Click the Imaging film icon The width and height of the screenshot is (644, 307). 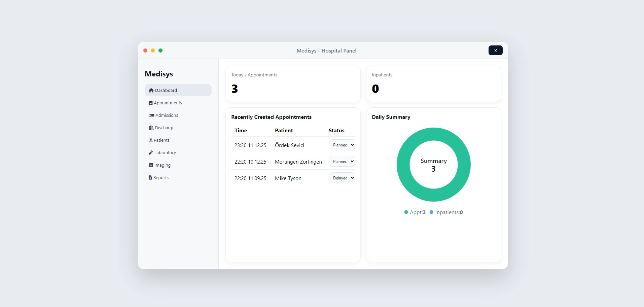pyautogui.click(x=151, y=165)
